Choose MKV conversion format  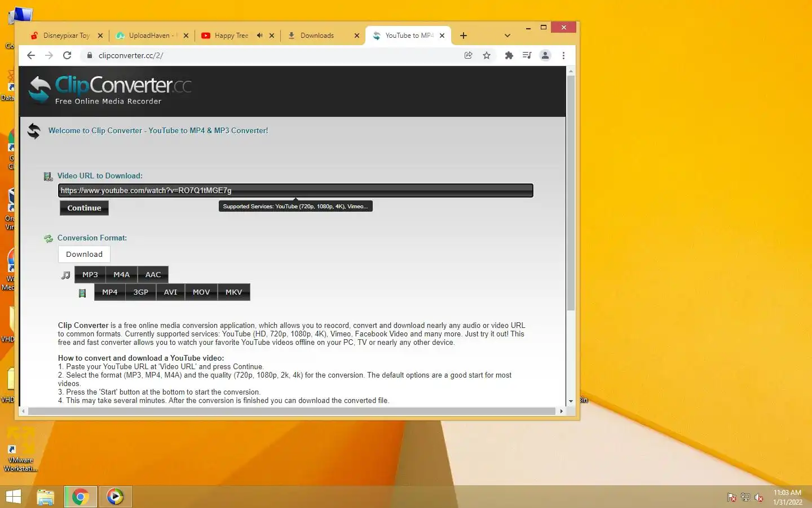(234, 292)
